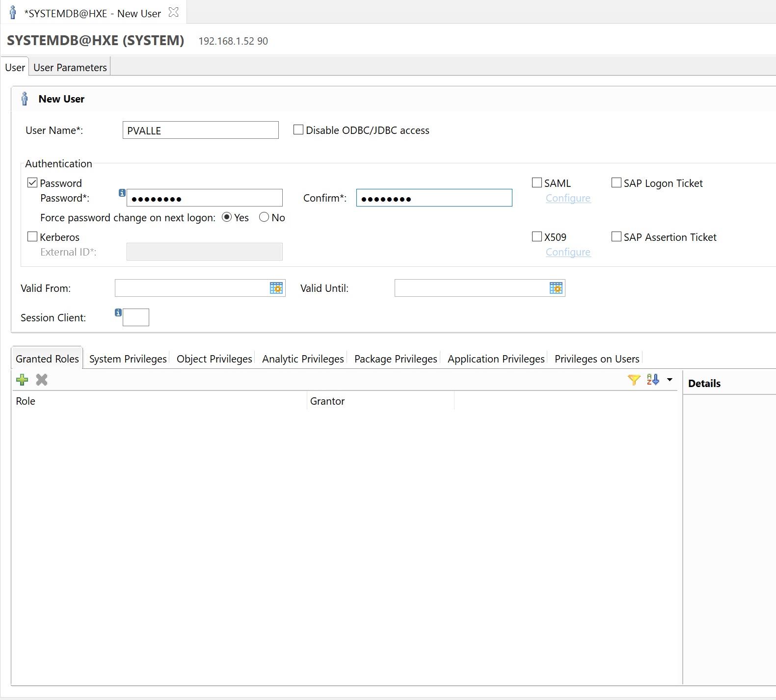Image resolution: width=776 pixels, height=700 pixels.
Task: Toggle the Kerberos authentication checkbox
Action: (33, 237)
